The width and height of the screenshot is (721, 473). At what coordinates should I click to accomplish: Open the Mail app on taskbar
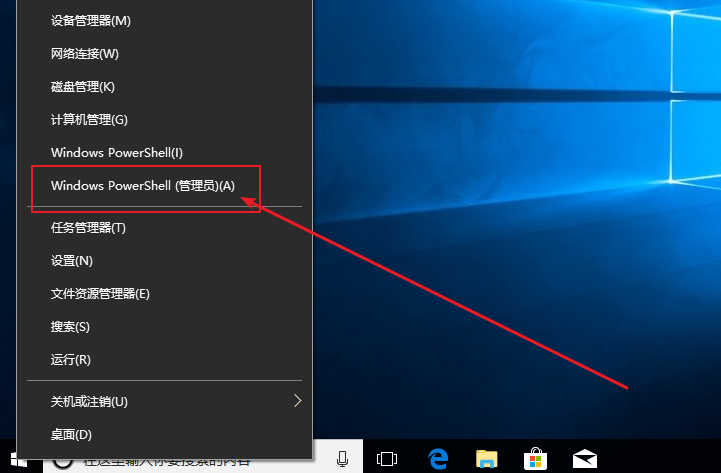585,459
